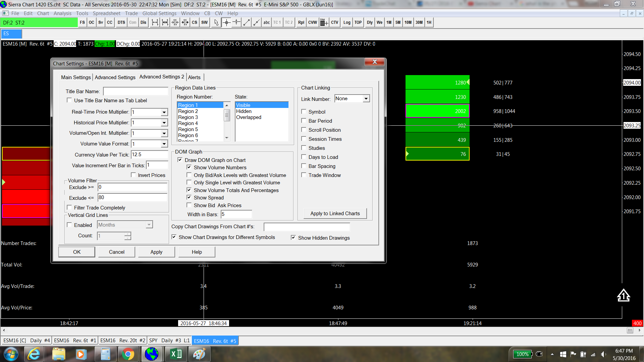Select the line drawing tool icon
Image resolution: width=644 pixels, height=362 pixels.
[247, 22]
